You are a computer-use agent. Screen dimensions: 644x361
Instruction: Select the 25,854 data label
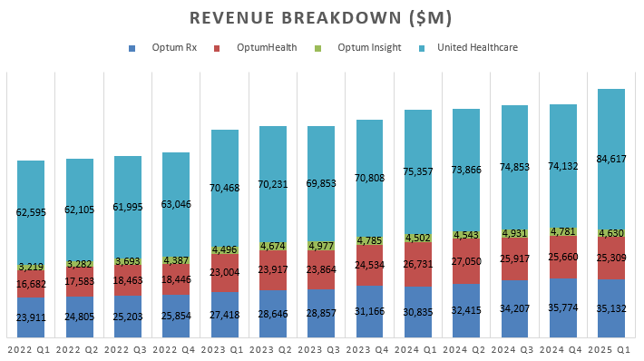coord(176,317)
